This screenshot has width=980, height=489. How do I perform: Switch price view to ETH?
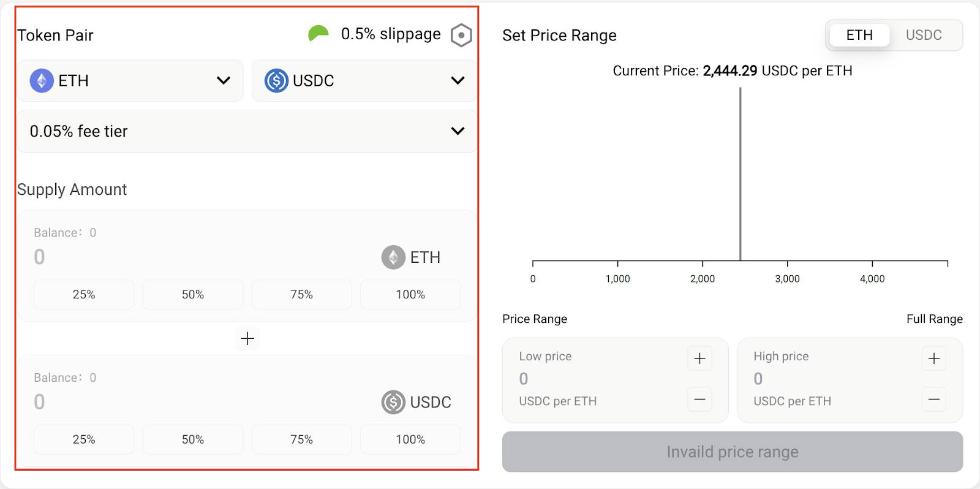[x=859, y=35]
